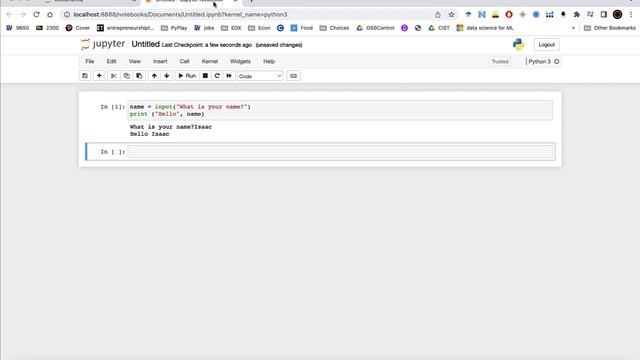
Task: Click the Trusted notebook indicator
Action: (500, 62)
